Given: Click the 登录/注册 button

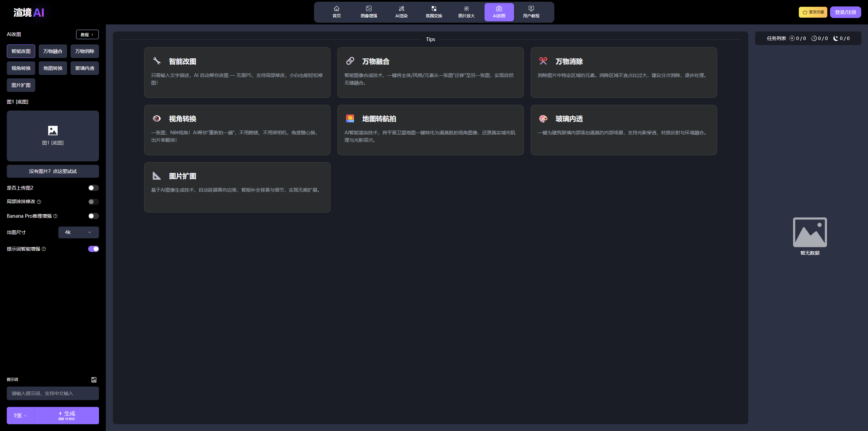Looking at the screenshot, I should [x=845, y=12].
